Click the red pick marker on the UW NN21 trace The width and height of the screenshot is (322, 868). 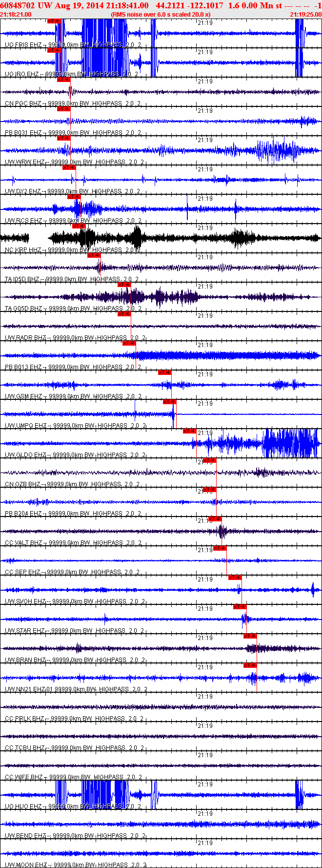click(x=250, y=665)
